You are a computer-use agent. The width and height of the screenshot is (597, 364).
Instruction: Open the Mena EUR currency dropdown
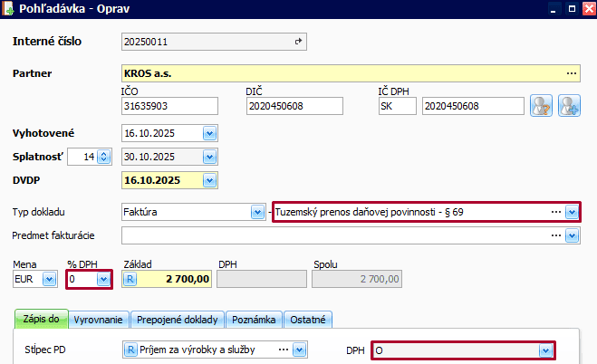(50, 281)
